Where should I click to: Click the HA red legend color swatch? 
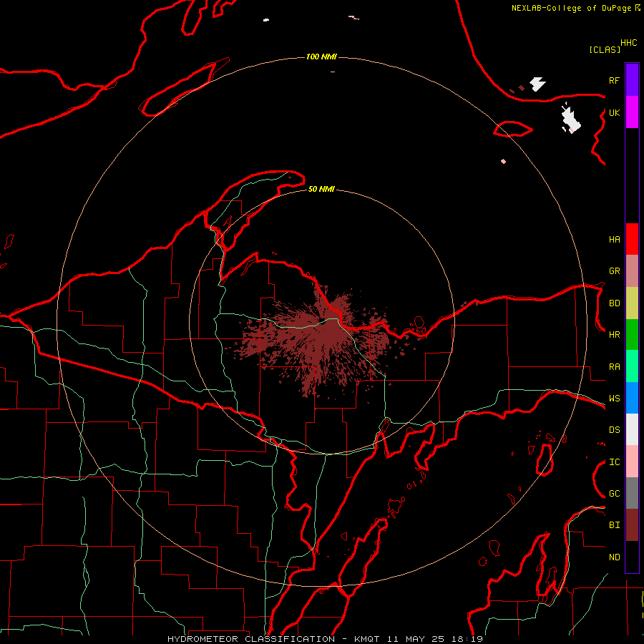click(x=632, y=239)
